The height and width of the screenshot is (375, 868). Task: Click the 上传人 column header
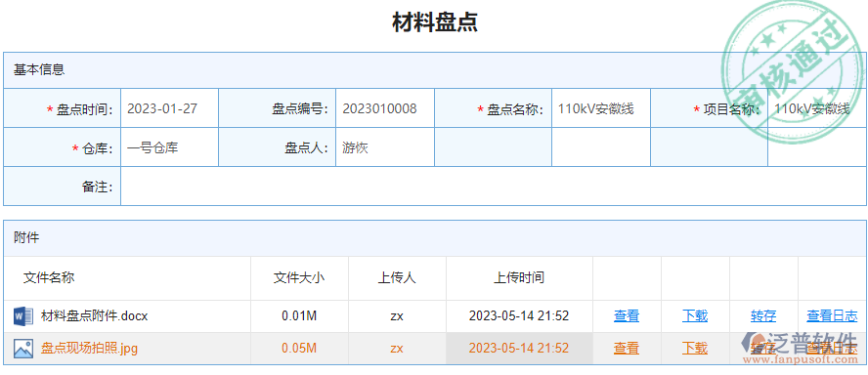(397, 277)
